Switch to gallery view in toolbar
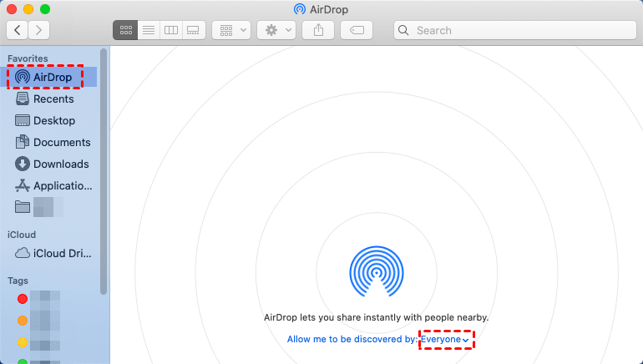Viewport: 643px width, 364px height. tap(194, 30)
